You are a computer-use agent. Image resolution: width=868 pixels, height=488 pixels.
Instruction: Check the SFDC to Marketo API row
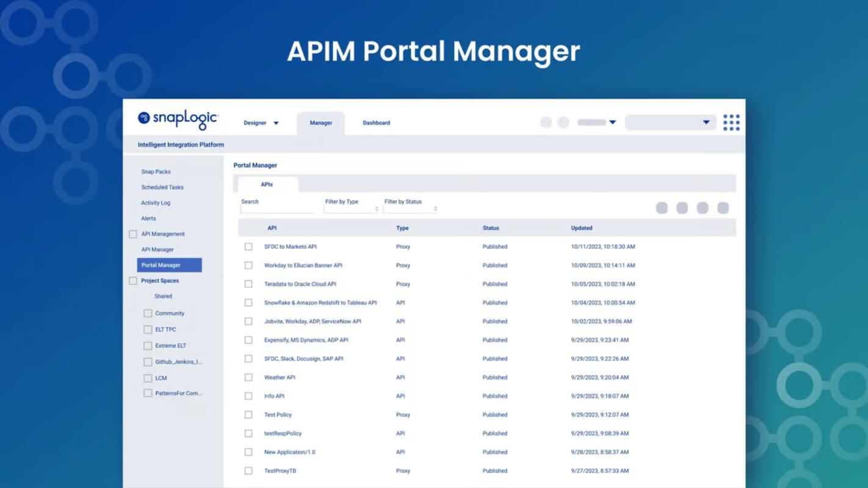(x=248, y=246)
